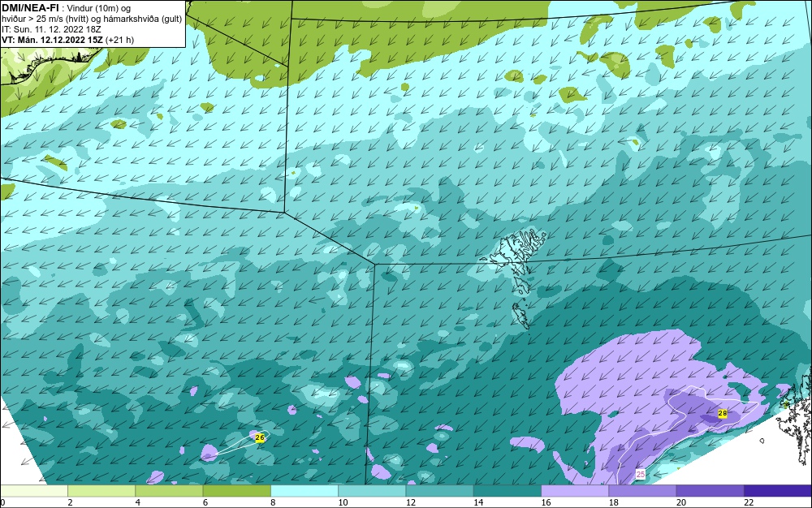
Task: Click the legend value 16
Action: click(x=546, y=502)
